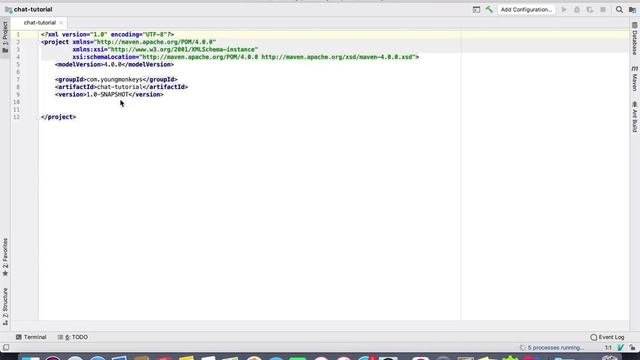Select the chat-tutorial editor tab
Image resolution: width=640 pixels, height=360 pixels.
[40, 23]
